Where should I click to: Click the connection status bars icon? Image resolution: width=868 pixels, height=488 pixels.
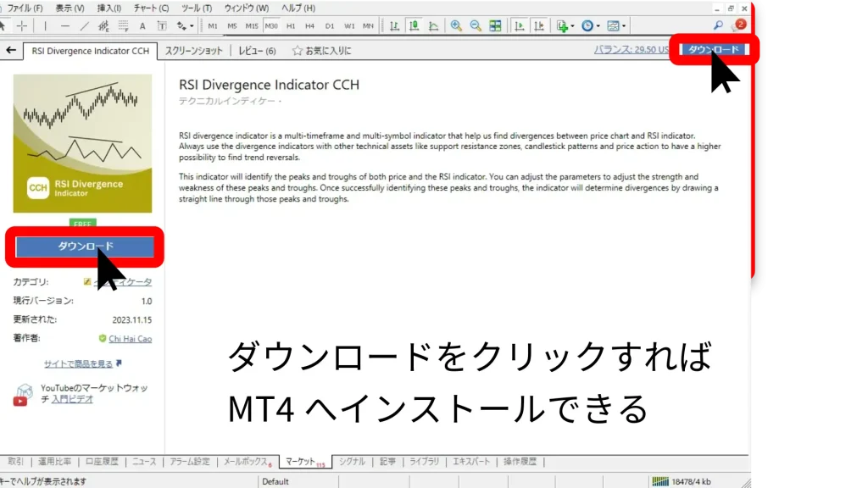pyautogui.click(x=659, y=481)
